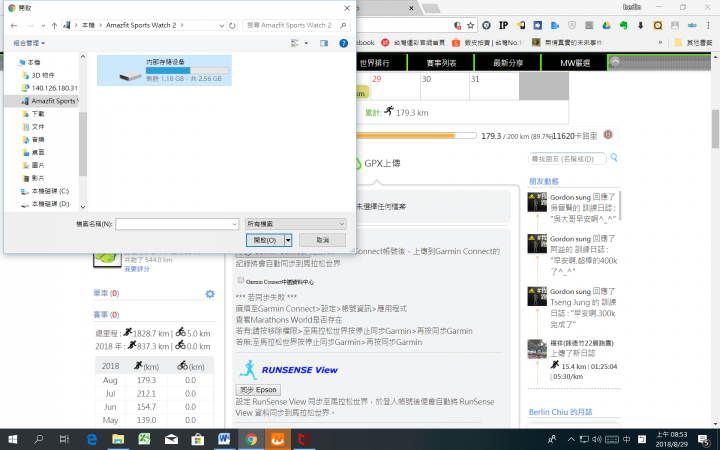Click the arrow beside the 開啟 button
This screenshot has height=450, width=720.
coord(288,240)
